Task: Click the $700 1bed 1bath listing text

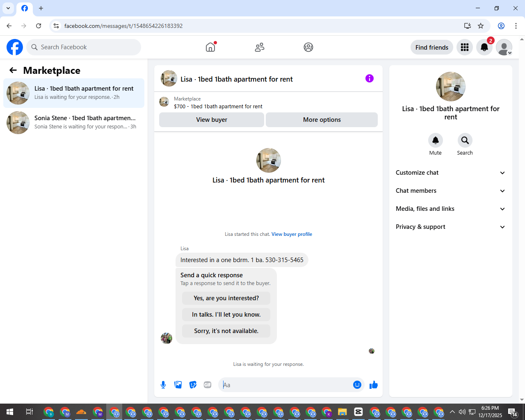Action: point(218,106)
